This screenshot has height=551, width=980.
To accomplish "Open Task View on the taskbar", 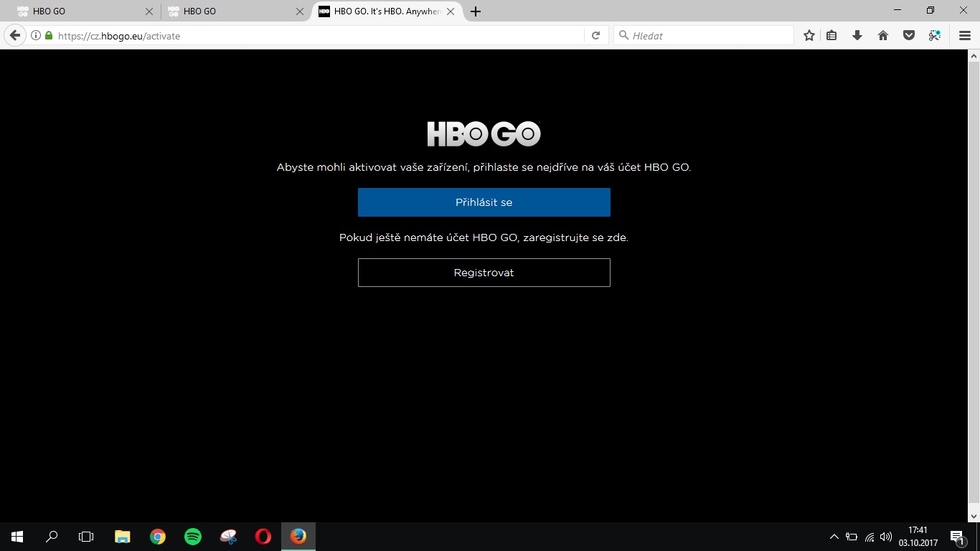I will (86, 537).
